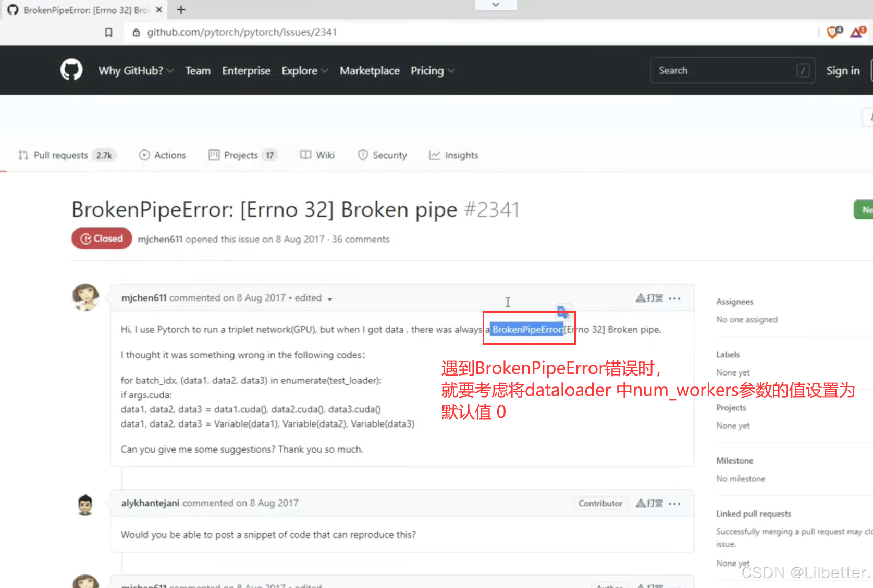Open the Projects tab
This screenshot has height=588, width=873.
(x=242, y=155)
